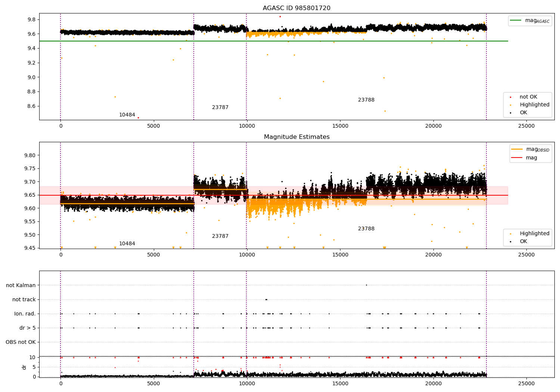Click y-axis tick '9.8' on top plot
This screenshot has height=392, width=560.
point(32,20)
